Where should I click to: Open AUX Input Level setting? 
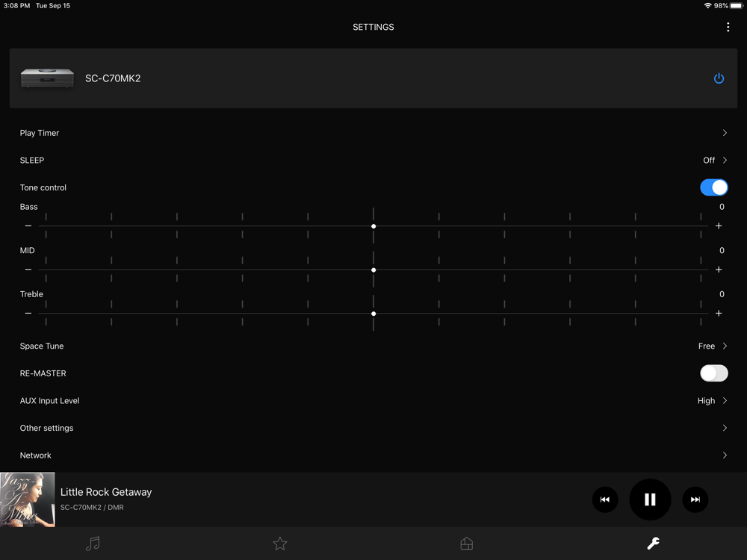[373, 400]
